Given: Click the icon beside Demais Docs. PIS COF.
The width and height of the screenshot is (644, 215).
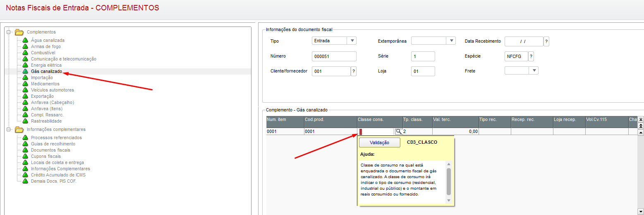Looking at the screenshot, I should coord(25,181).
